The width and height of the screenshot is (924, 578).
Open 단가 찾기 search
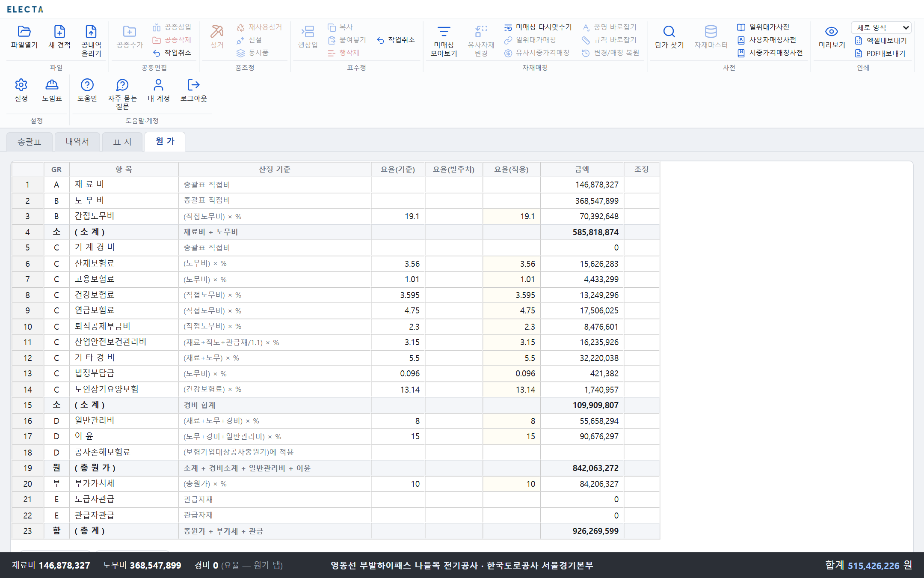pos(669,37)
